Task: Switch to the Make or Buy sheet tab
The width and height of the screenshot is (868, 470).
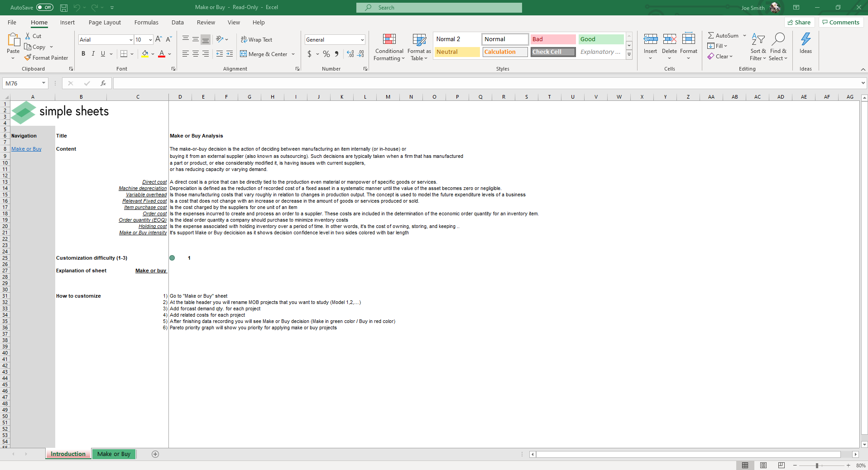Action: pos(114,454)
